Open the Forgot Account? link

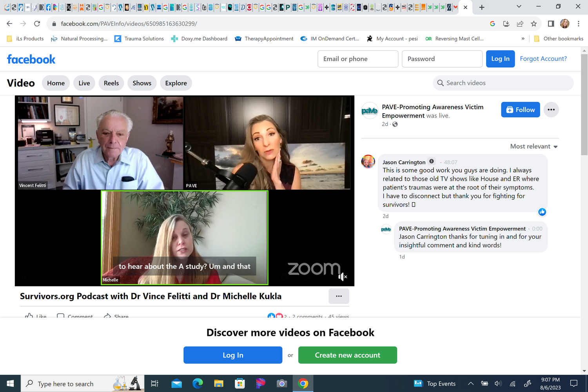tap(543, 59)
